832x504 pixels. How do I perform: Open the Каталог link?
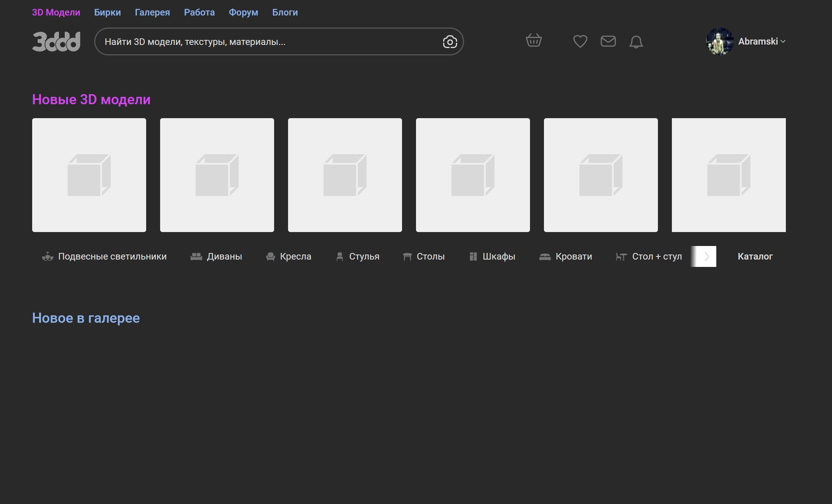[755, 256]
